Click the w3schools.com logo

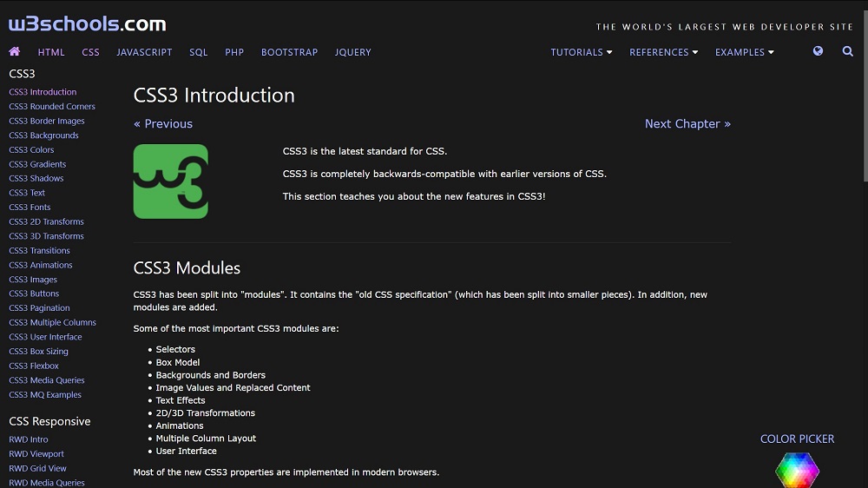coord(87,24)
